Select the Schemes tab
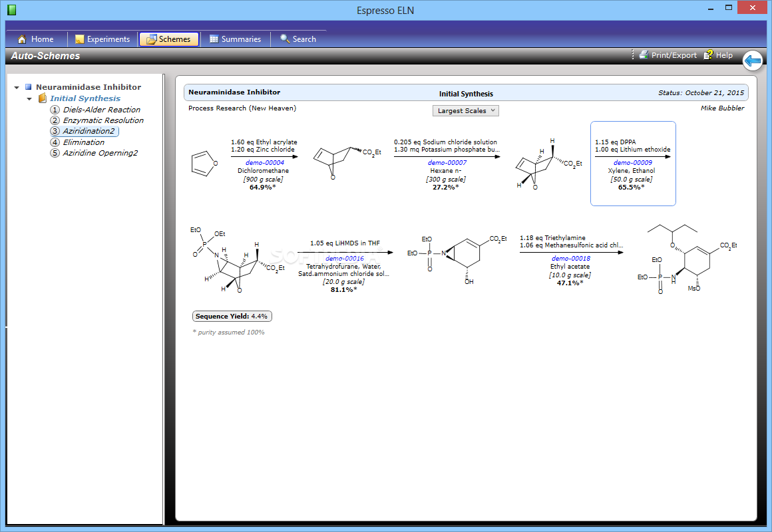This screenshot has width=772, height=532. click(x=169, y=39)
